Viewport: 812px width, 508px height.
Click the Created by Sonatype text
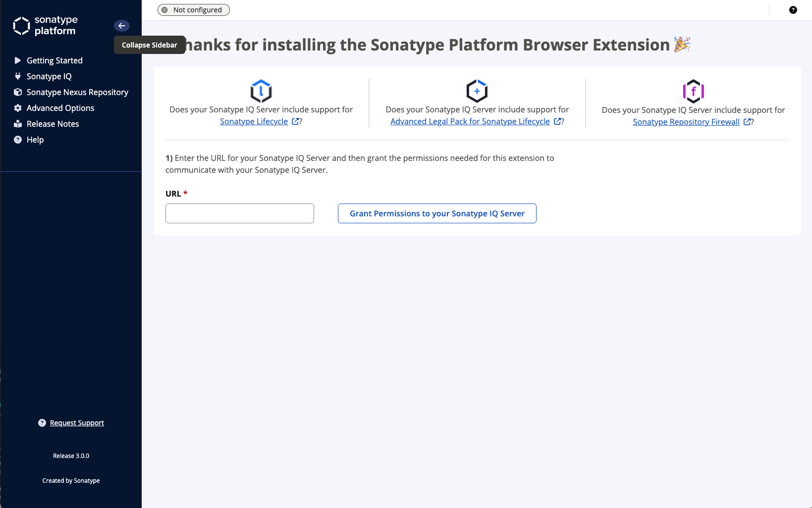pyautogui.click(x=71, y=481)
